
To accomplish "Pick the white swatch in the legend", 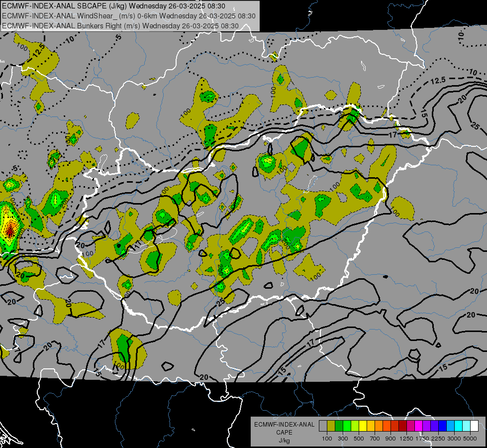I will point(475,426).
